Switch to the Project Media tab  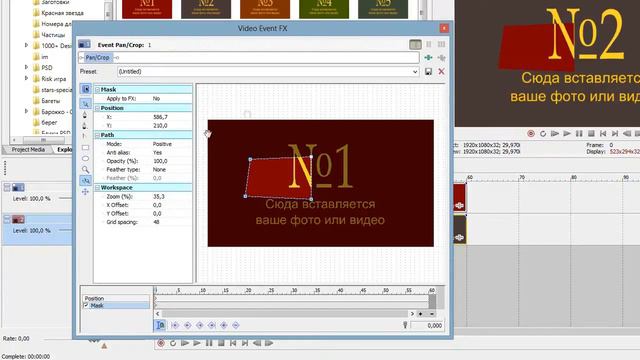[x=28, y=149]
